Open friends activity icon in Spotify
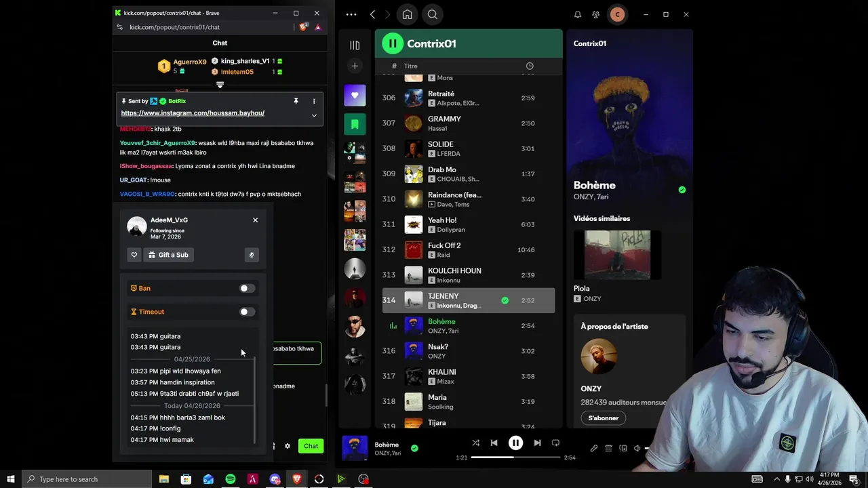This screenshot has width=868, height=488. (595, 14)
